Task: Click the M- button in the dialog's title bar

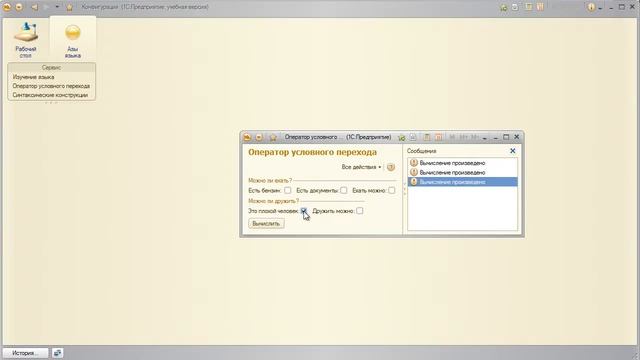Action: coord(474,137)
